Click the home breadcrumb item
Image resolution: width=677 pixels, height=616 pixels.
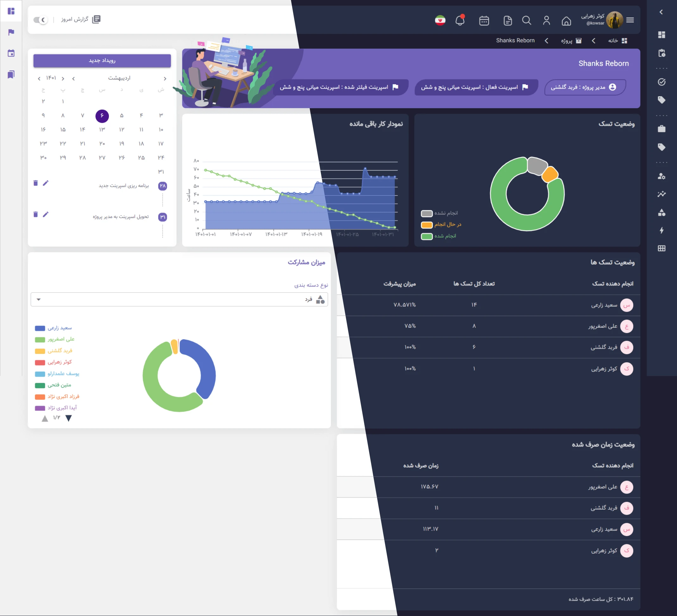pos(617,40)
